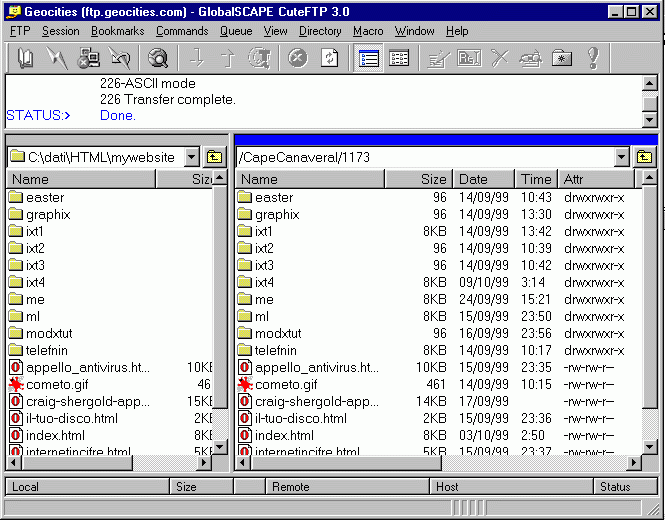Click the remote pane blue title bar
This screenshot has width=665, height=520.
pyautogui.click(x=446, y=140)
